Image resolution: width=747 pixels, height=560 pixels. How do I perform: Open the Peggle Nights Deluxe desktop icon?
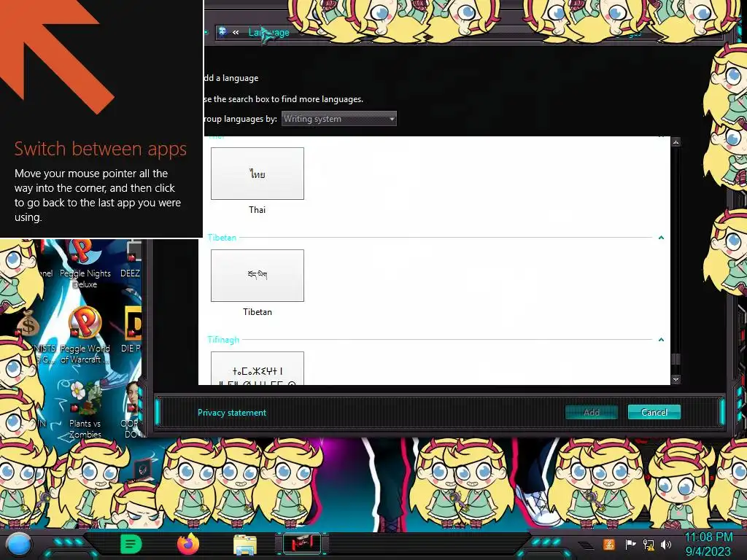click(84, 262)
